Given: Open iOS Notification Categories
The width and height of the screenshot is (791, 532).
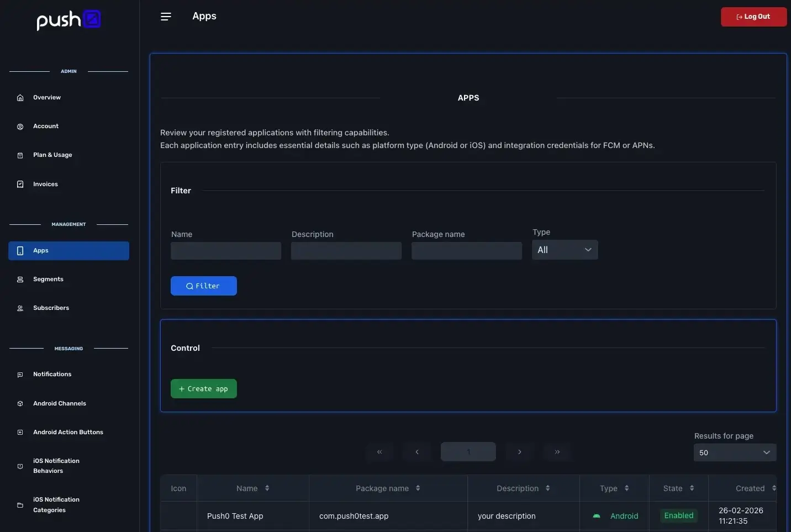Looking at the screenshot, I should point(55,504).
